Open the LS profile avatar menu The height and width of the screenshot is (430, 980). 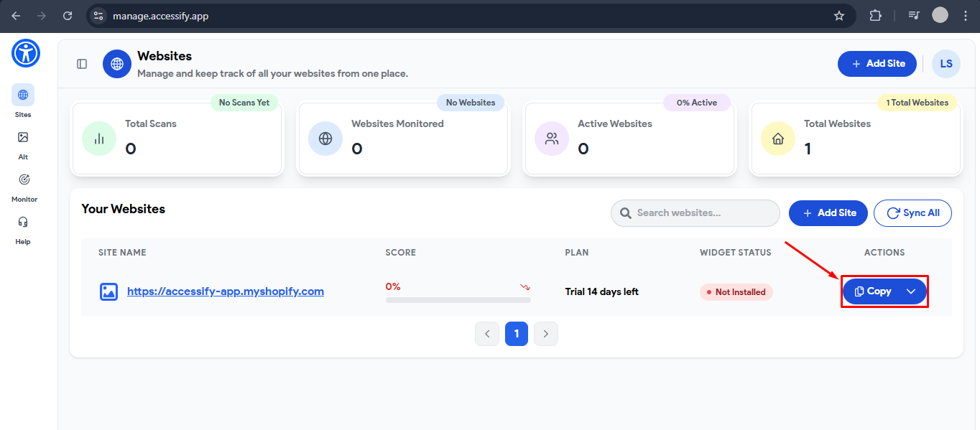[x=946, y=63]
